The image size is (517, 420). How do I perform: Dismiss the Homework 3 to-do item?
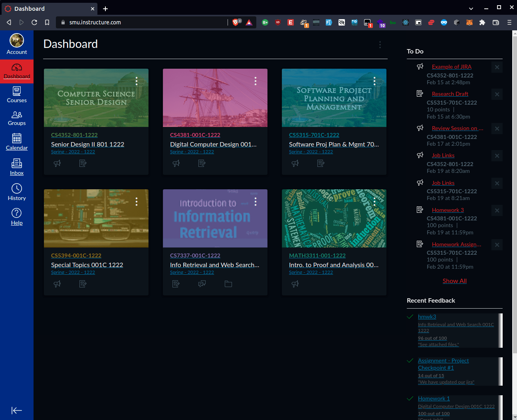pos(497,210)
